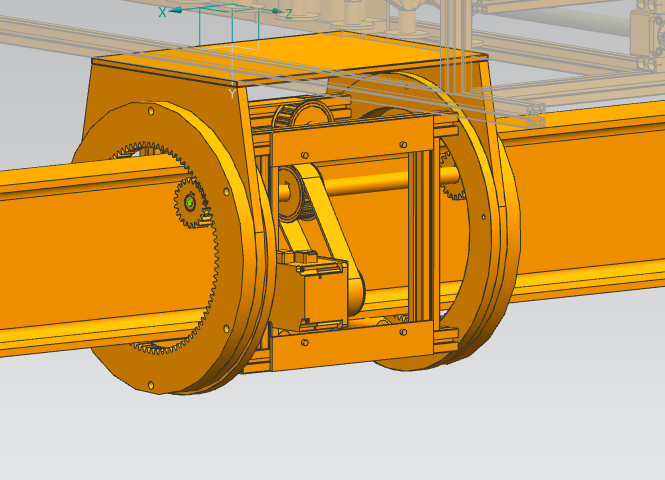Select the X axis arrow handle of the triad

click(176, 10)
